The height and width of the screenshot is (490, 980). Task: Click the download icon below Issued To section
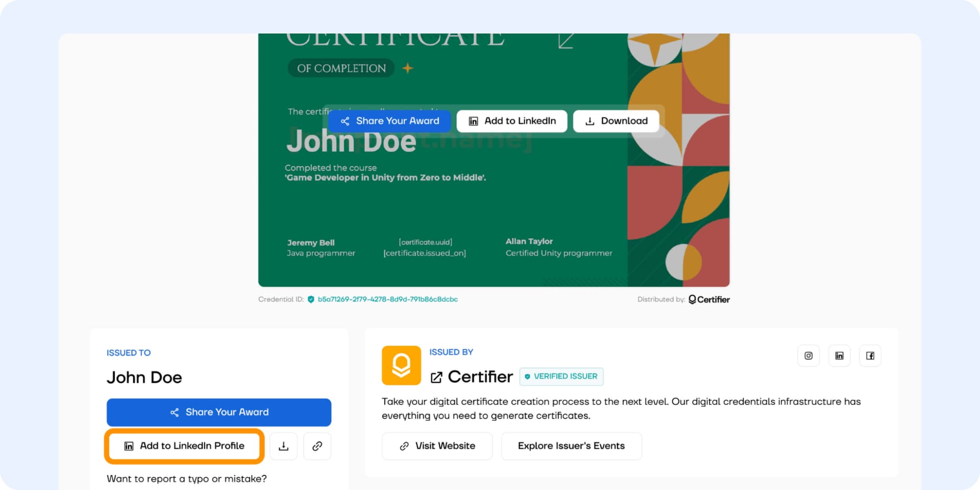(284, 446)
